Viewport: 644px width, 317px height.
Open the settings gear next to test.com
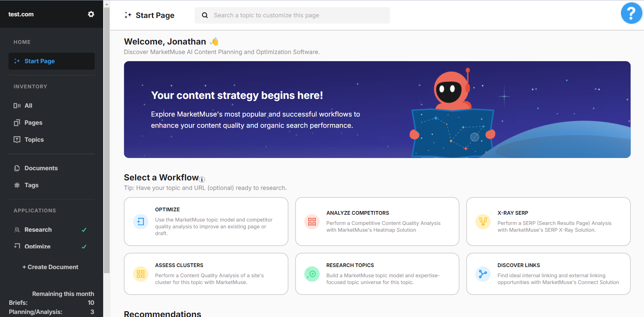tap(91, 14)
